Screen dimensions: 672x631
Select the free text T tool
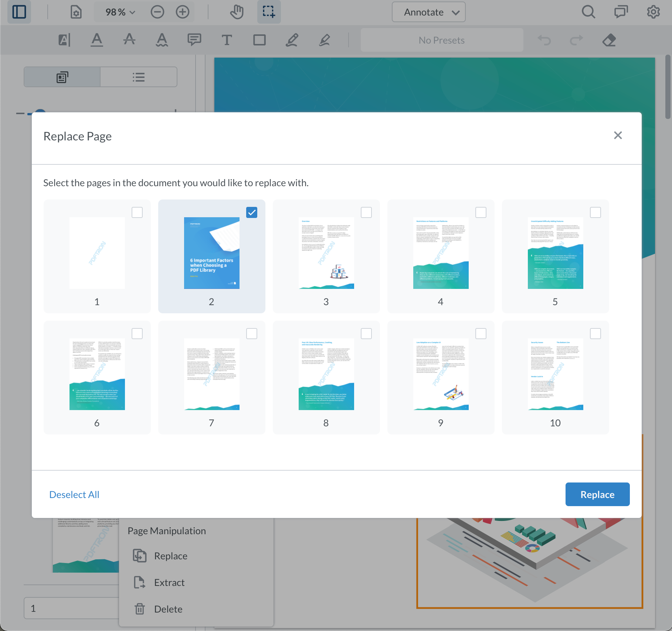click(x=227, y=40)
